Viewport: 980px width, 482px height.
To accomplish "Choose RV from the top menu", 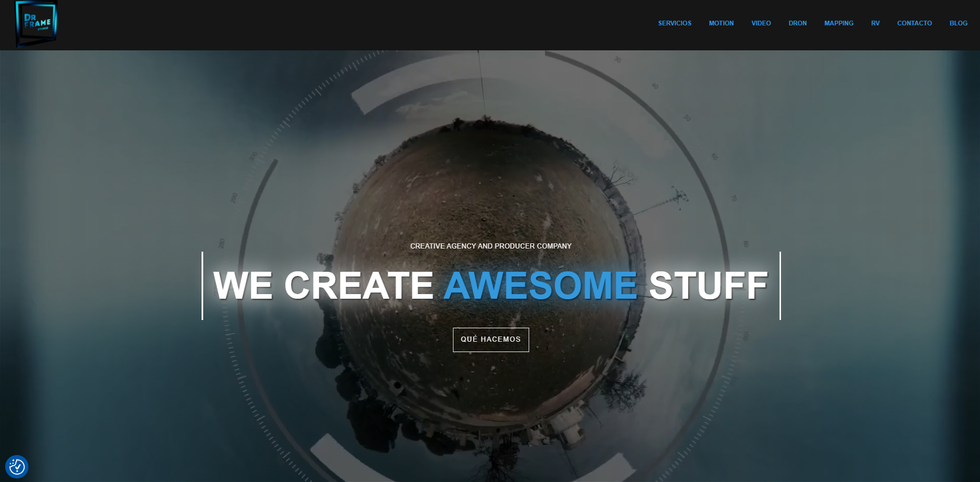I will tap(875, 23).
